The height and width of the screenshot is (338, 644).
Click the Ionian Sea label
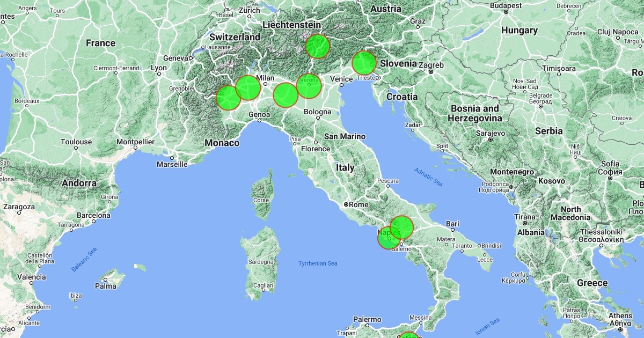[487, 327]
